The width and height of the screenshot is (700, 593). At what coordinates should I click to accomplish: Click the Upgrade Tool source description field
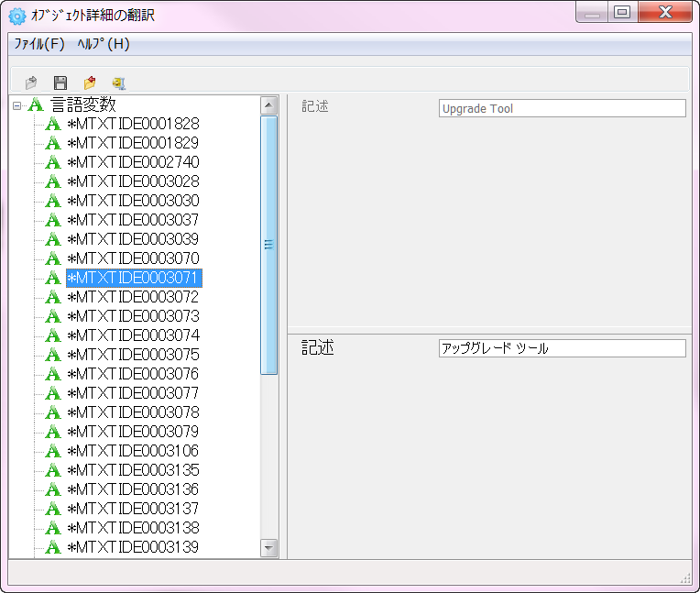click(562, 108)
